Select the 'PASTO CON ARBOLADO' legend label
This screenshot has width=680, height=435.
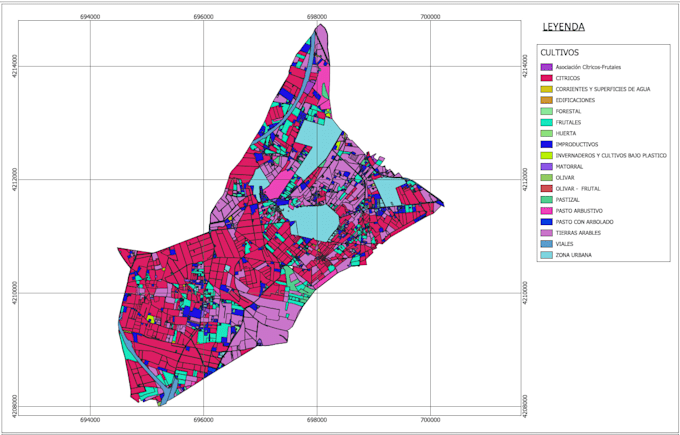click(584, 222)
